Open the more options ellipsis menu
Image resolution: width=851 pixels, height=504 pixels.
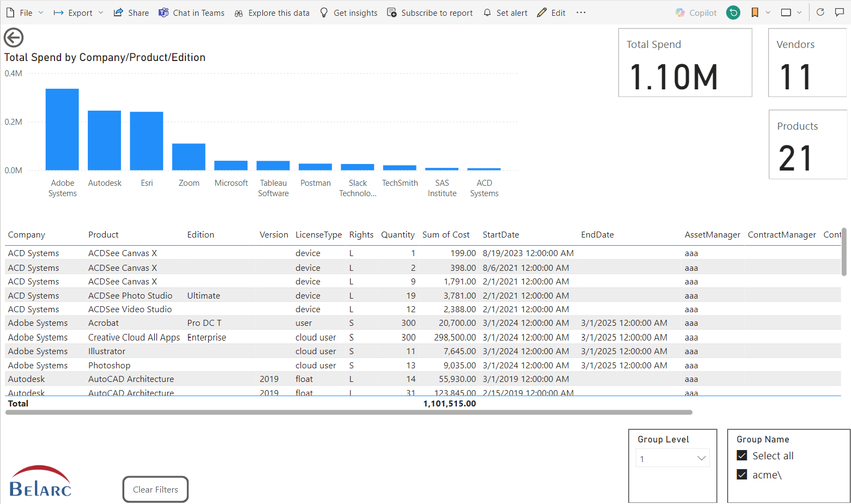(x=581, y=13)
